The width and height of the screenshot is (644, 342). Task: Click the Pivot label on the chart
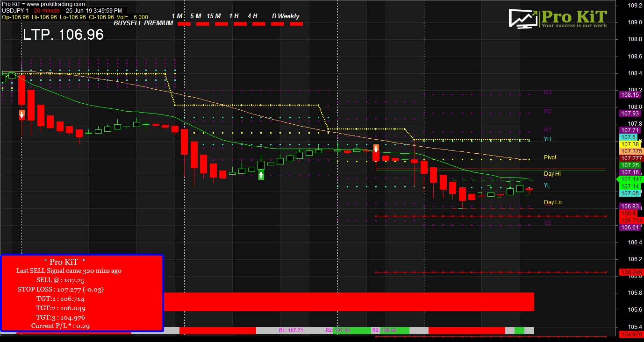[x=550, y=157]
